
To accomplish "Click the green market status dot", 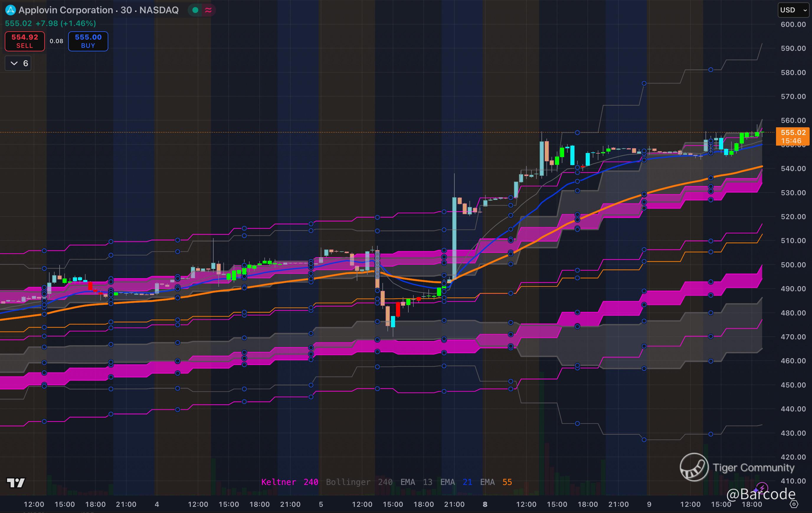I will pyautogui.click(x=195, y=10).
